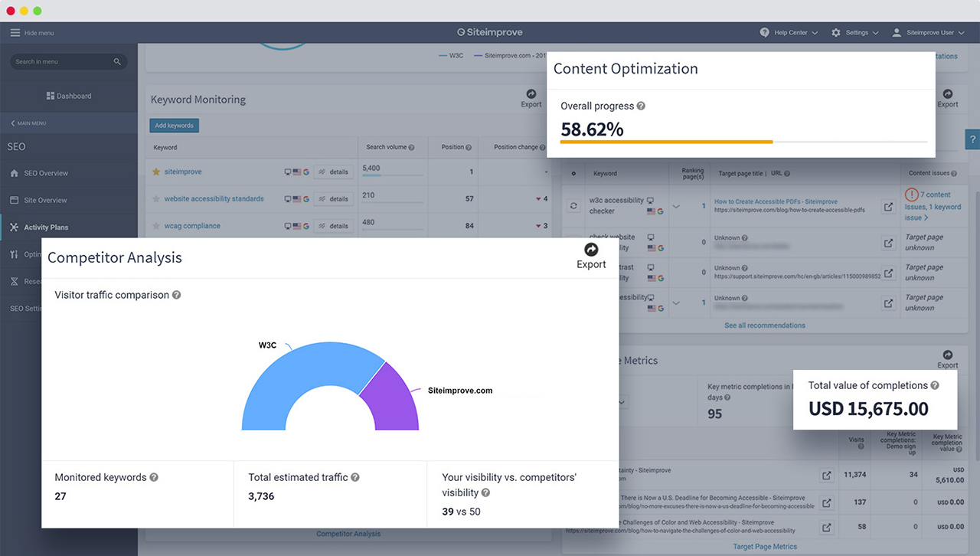980x556 pixels.
Task: Click help icon beside Total value of completions
Action: 935,385
